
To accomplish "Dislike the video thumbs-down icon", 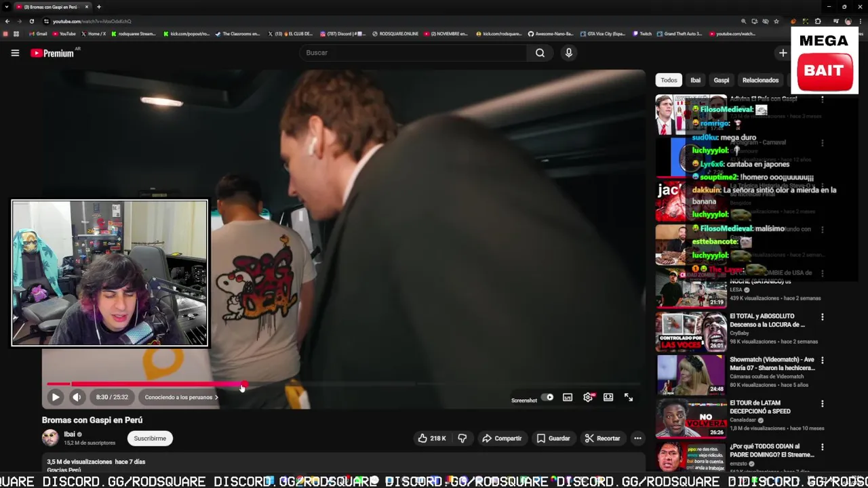I will (462, 439).
